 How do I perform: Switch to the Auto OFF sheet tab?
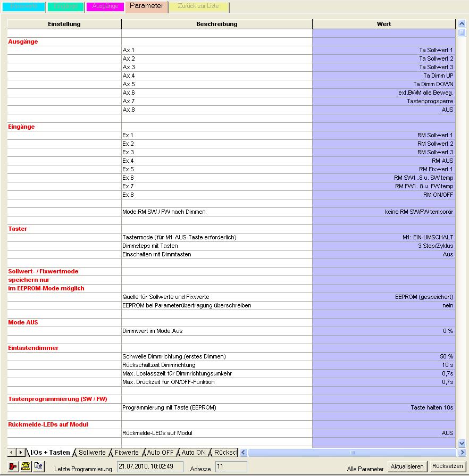(x=160, y=452)
